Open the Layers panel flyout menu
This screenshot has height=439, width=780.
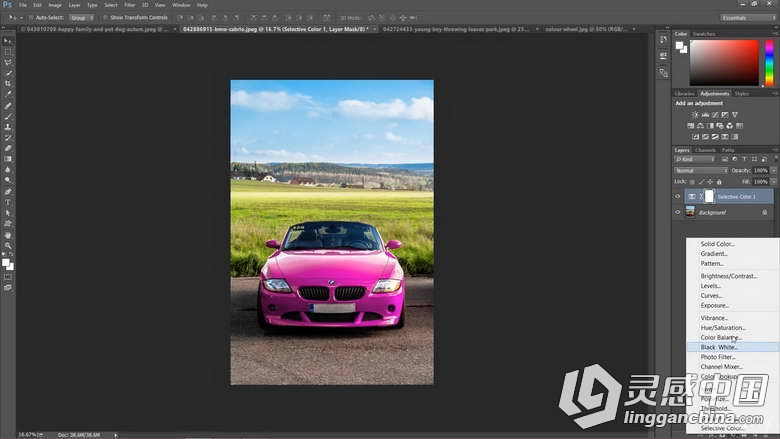775,150
